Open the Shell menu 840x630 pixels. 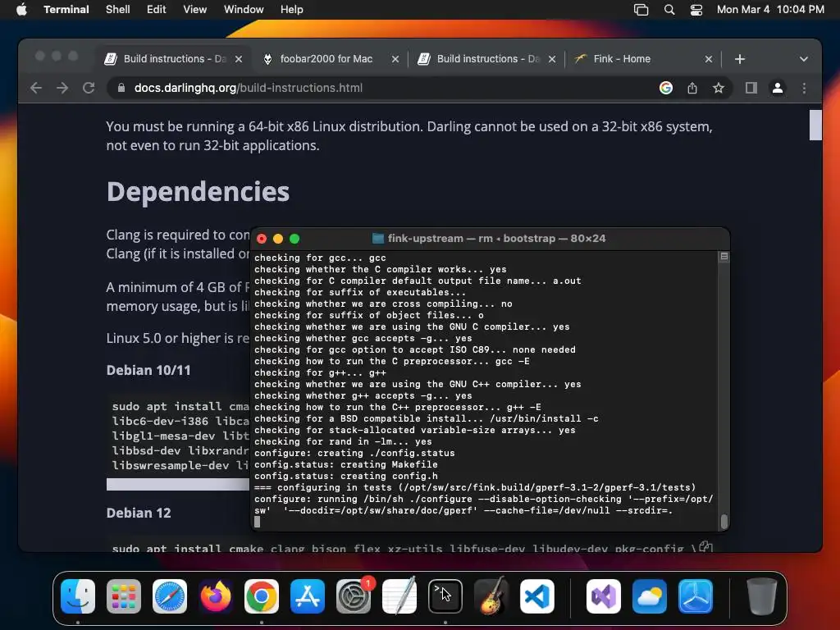click(x=118, y=10)
